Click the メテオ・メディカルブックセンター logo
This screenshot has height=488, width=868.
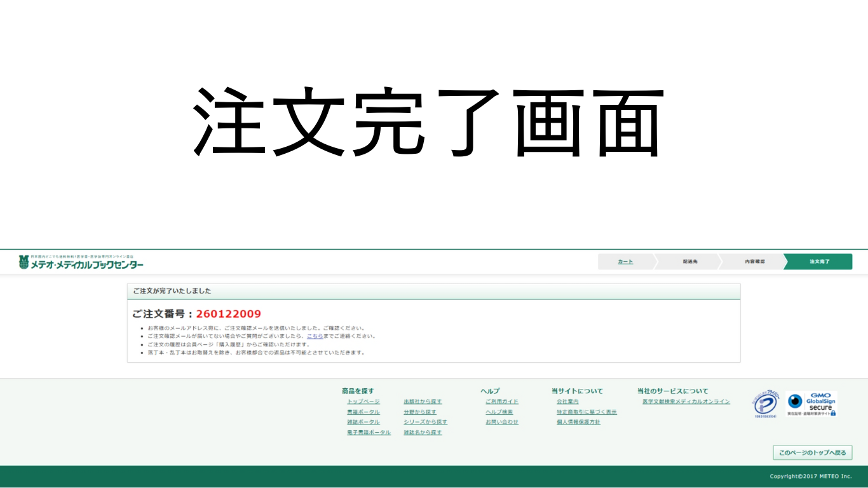click(81, 262)
